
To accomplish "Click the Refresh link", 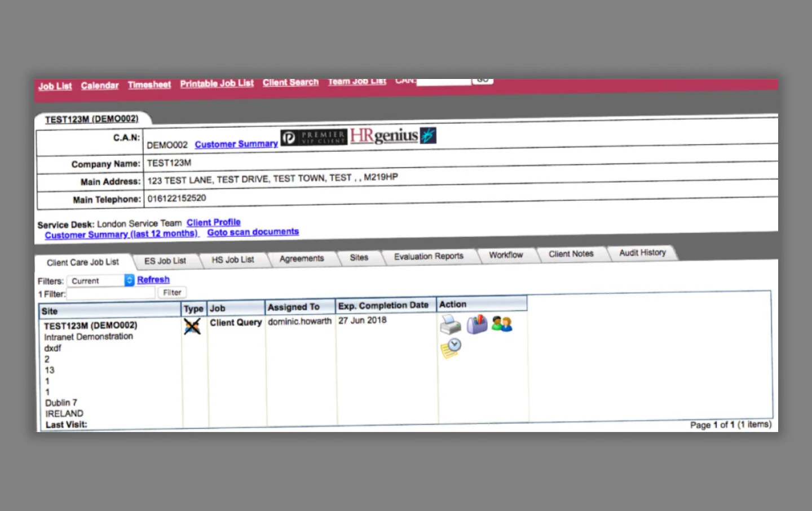I will pos(153,280).
